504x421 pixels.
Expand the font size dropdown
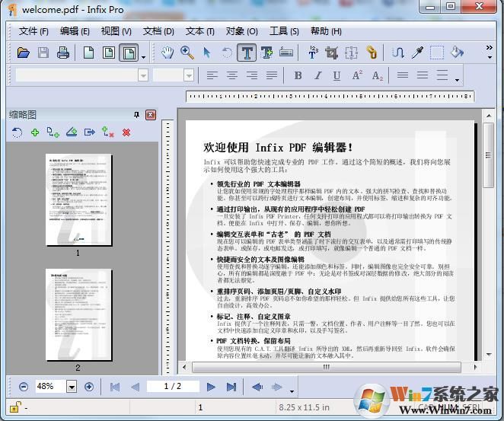[190, 75]
